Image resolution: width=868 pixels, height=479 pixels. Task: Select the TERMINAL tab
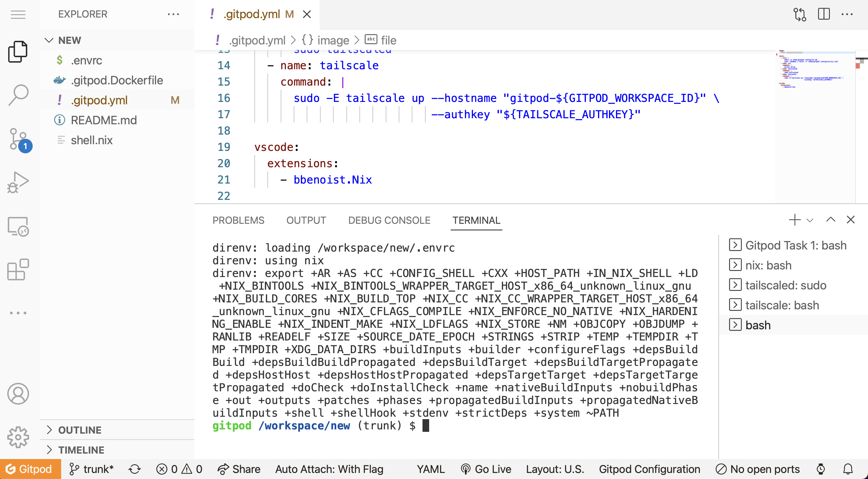pyautogui.click(x=476, y=220)
